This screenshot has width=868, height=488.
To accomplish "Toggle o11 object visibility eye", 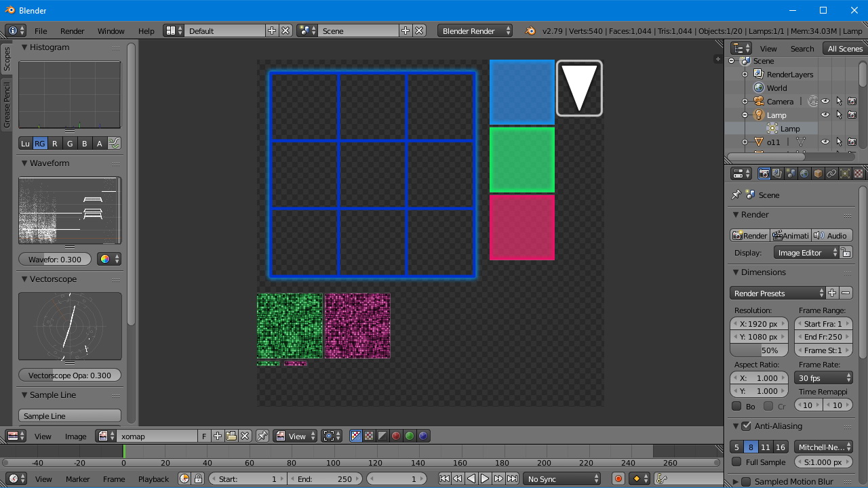I will [825, 142].
